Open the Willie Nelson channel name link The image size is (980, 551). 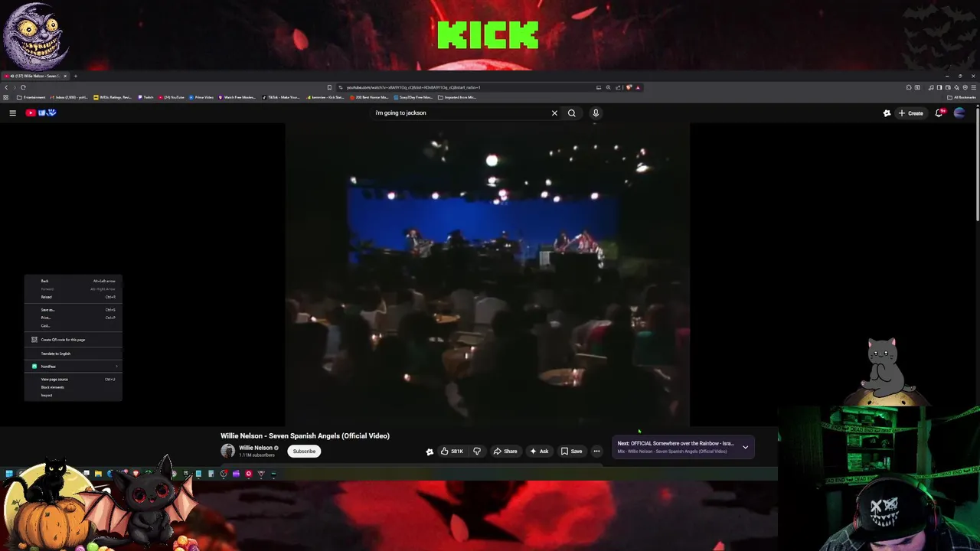256,448
